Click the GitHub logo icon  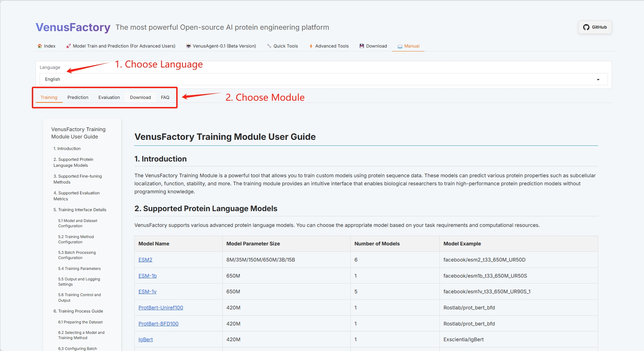pyautogui.click(x=586, y=27)
